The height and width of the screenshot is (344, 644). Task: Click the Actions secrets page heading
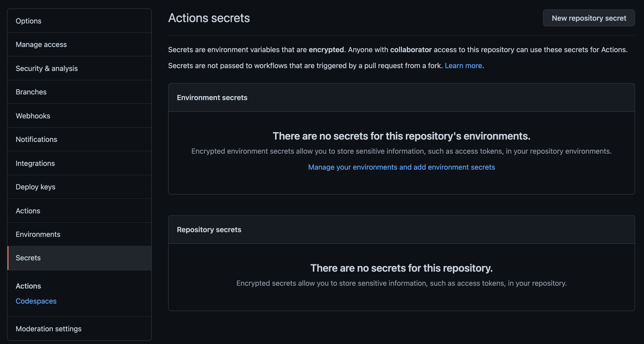(209, 18)
